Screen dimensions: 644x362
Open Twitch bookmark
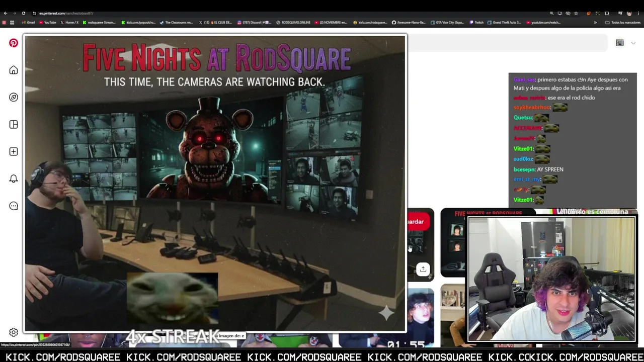click(x=476, y=23)
